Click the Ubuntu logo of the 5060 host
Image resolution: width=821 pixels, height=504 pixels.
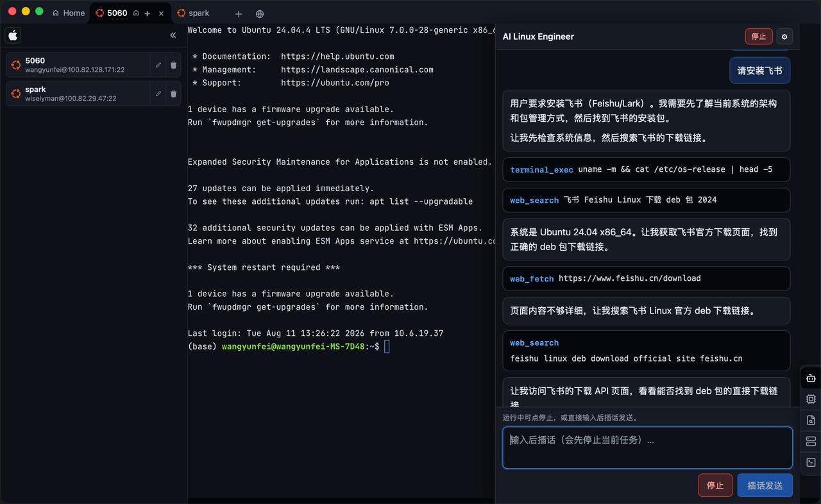[16, 65]
